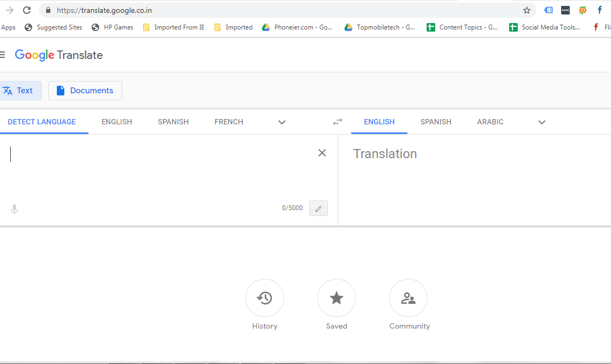Reload the page with refresh icon
Screen dimensions: 611x364
point(26,10)
